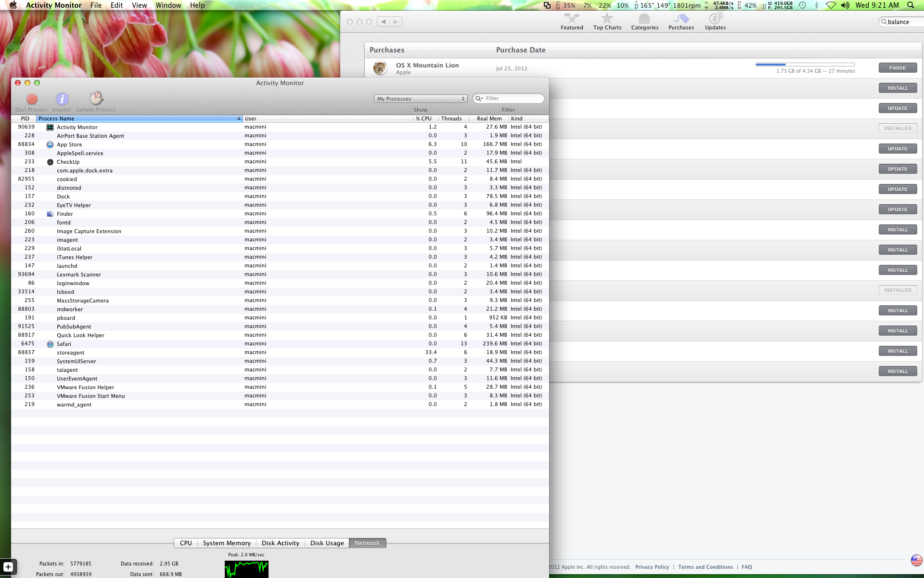Viewport: 924px width, 578px height.
Task: Click the Purchases tag icon
Action: [681, 19]
